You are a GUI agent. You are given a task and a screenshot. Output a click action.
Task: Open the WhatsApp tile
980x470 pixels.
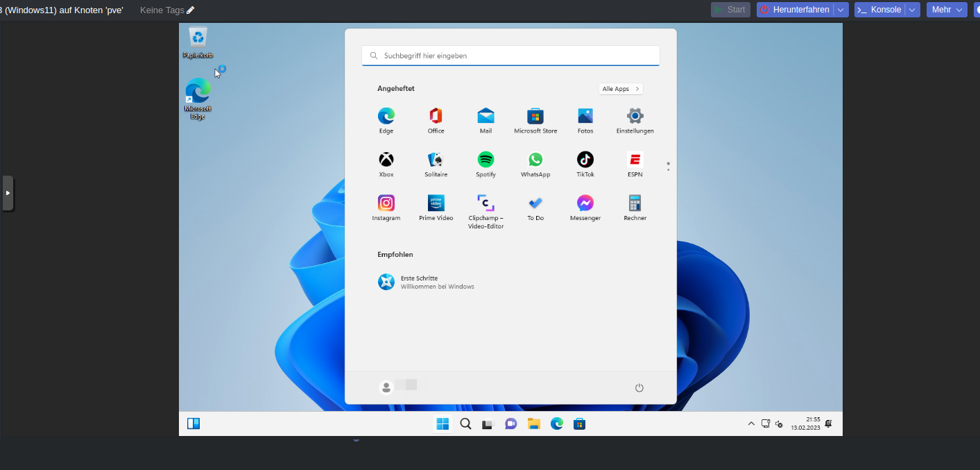click(x=535, y=165)
